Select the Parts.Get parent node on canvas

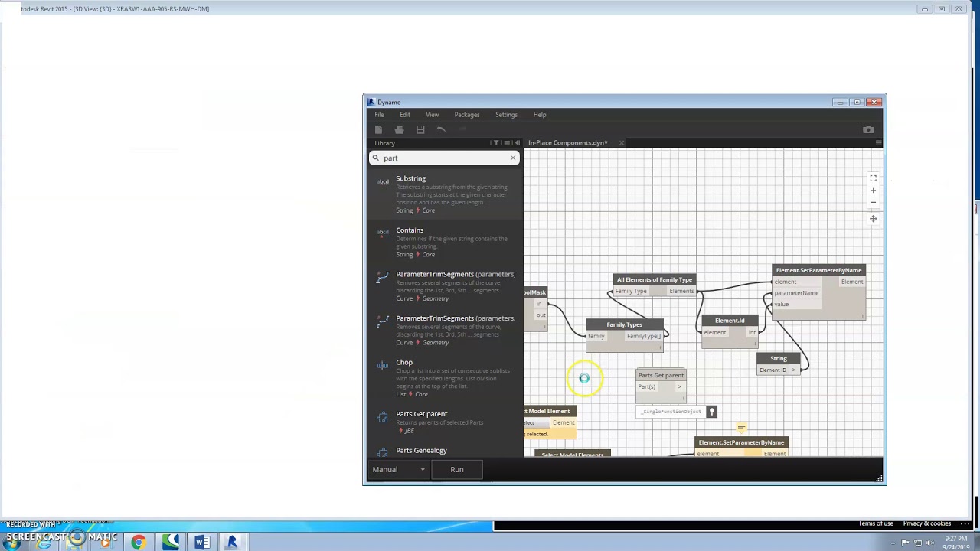(x=661, y=376)
